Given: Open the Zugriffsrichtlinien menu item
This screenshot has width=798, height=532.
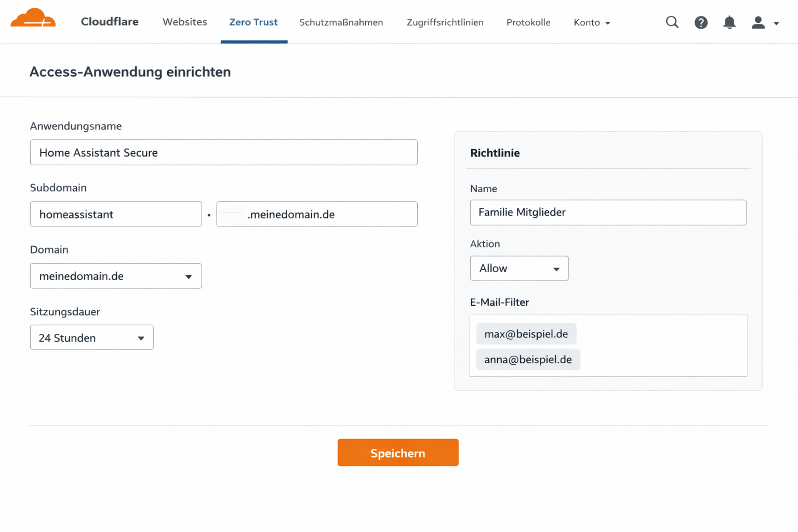Looking at the screenshot, I should pos(445,22).
